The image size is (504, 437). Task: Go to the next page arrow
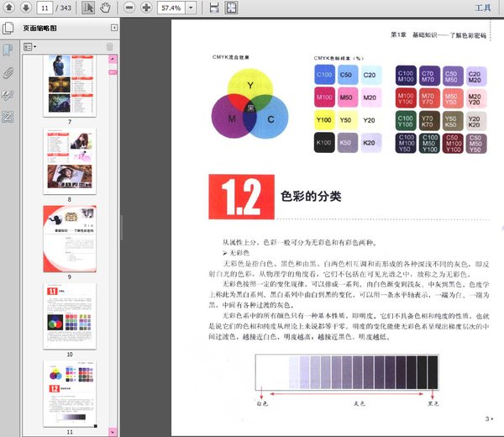[25, 8]
